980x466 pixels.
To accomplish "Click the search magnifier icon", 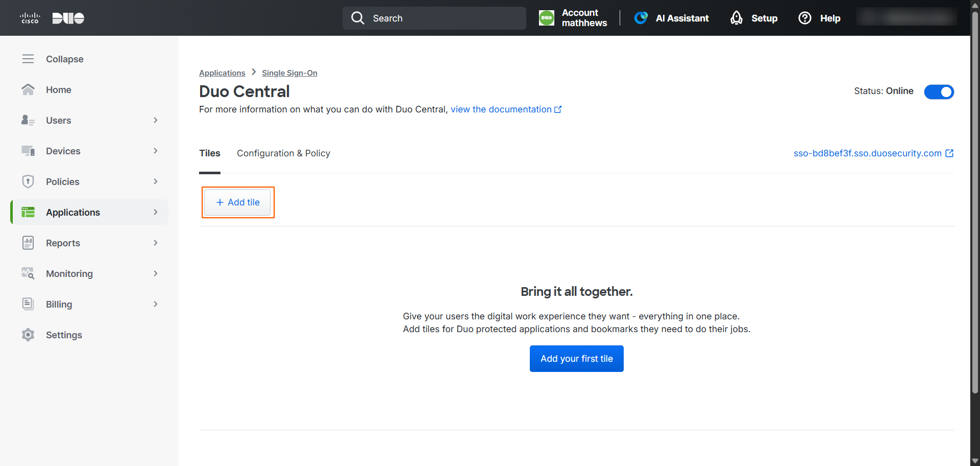I will pyautogui.click(x=358, y=18).
